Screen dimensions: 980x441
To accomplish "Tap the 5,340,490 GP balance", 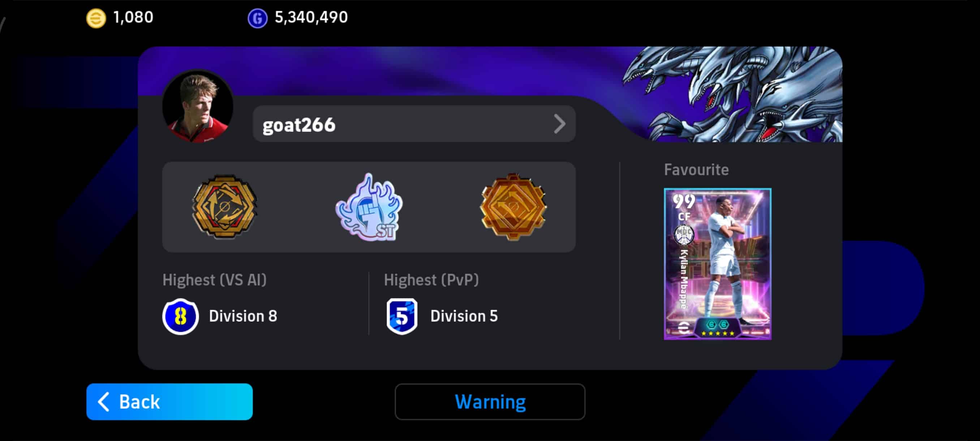I will coord(311,17).
